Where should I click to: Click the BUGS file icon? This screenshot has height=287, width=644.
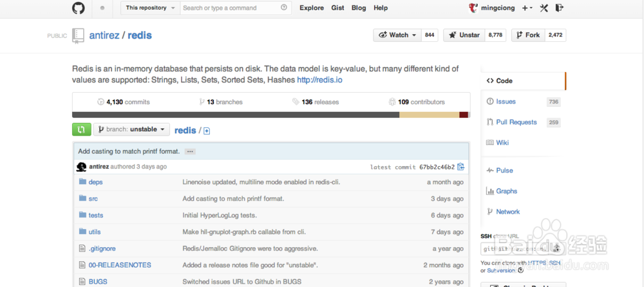coord(82,282)
